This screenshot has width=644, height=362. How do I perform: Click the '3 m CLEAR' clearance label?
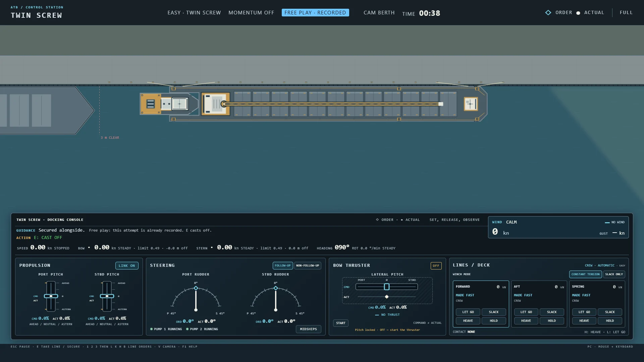tap(110, 138)
